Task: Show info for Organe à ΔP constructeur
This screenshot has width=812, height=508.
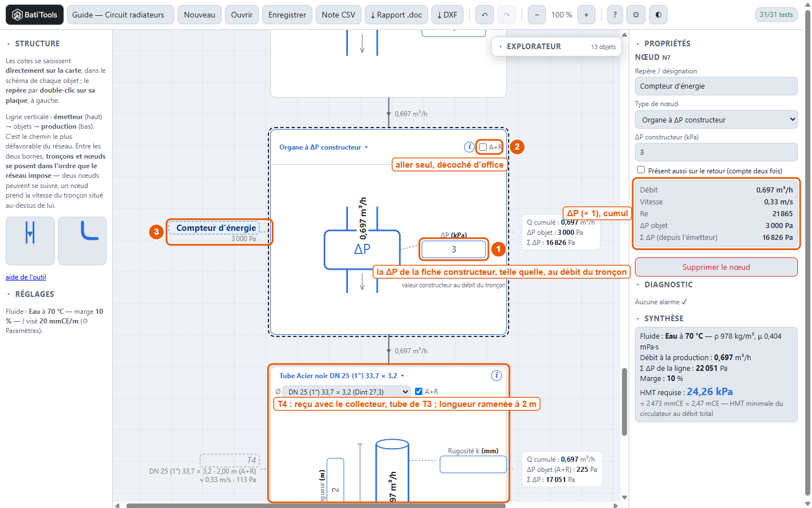Action: tap(469, 147)
